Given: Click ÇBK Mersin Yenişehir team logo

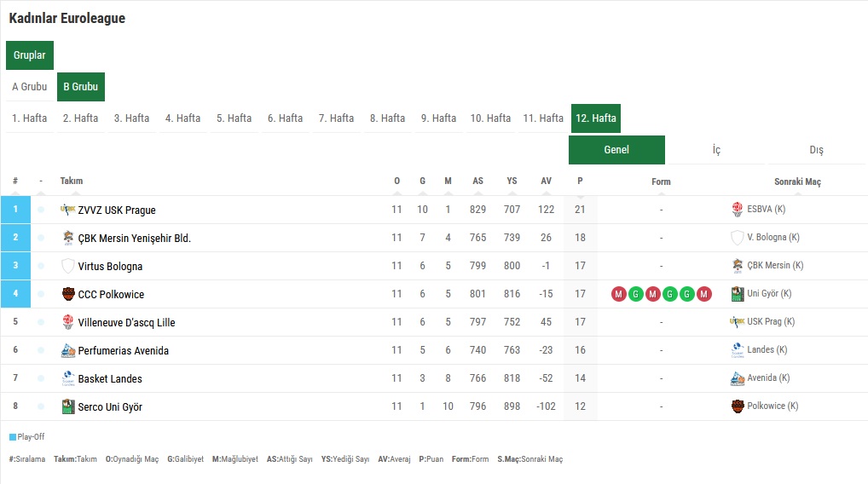Looking at the screenshot, I should 68,238.
